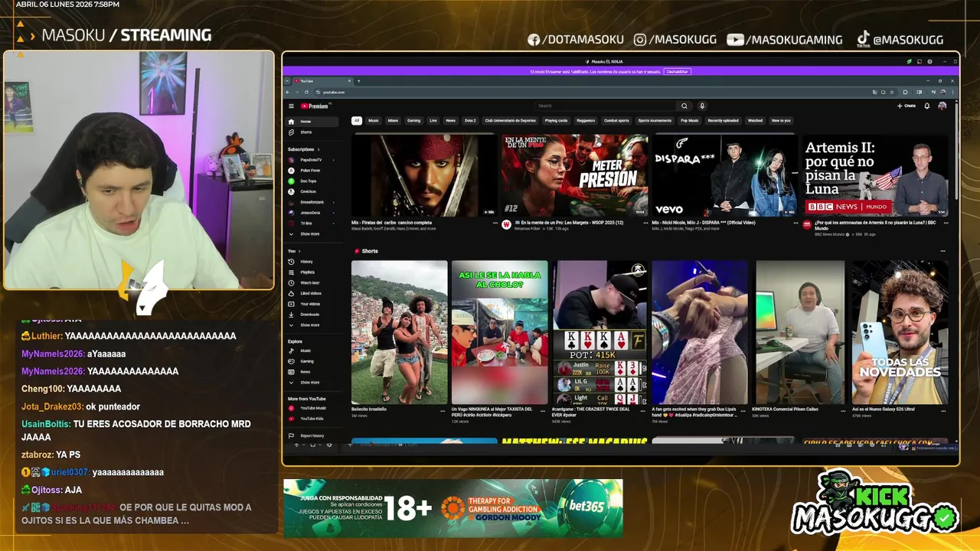Open Gaming under Explore
The height and width of the screenshot is (551, 980).
coord(312,361)
